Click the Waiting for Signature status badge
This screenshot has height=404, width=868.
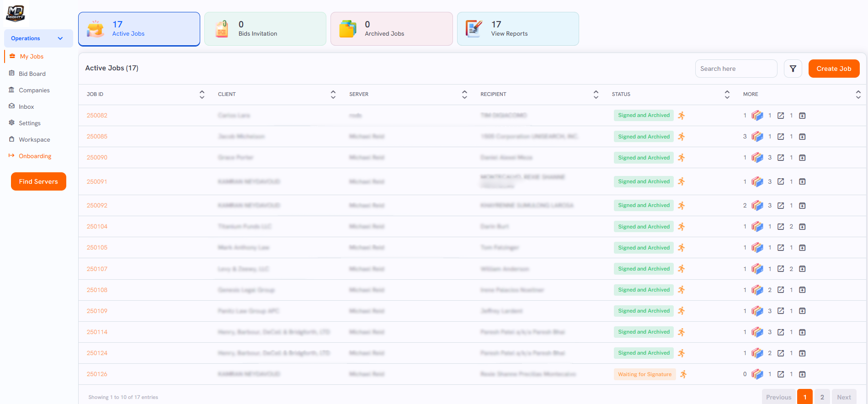tap(645, 374)
